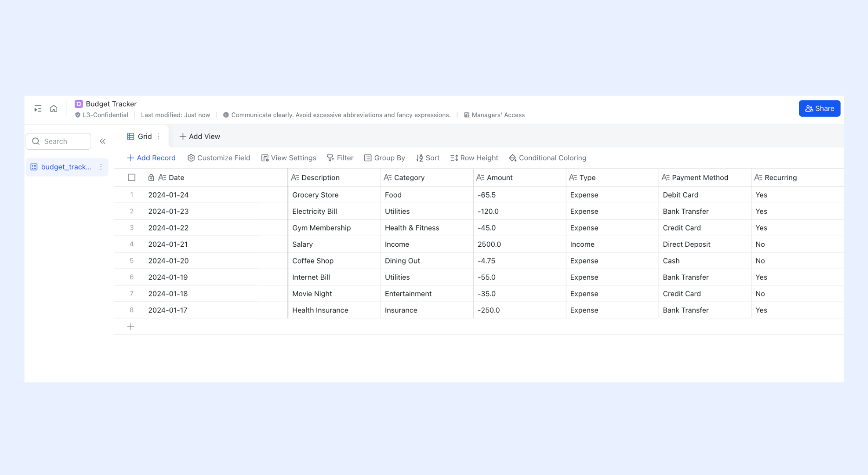Add a new view

tap(200, 137)
